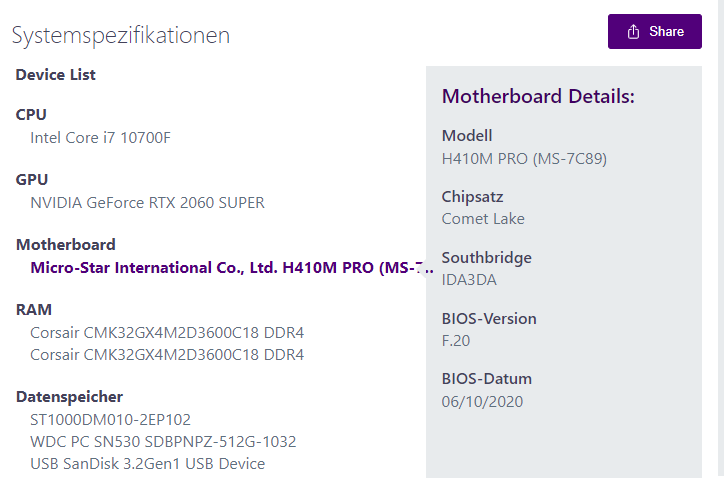724x478 pixels.
Task: Select the WDC PC SN530 SDBPNPZ-512G-1032 drive
Action: pos(163,441)
